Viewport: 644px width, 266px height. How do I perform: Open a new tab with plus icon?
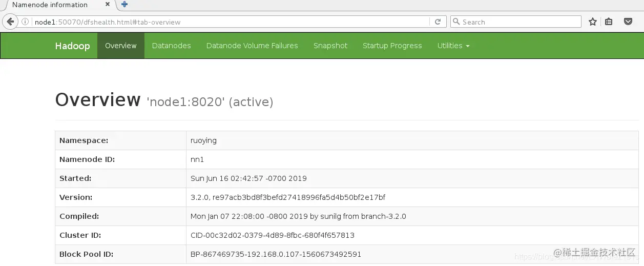click(x=124, y=5)
